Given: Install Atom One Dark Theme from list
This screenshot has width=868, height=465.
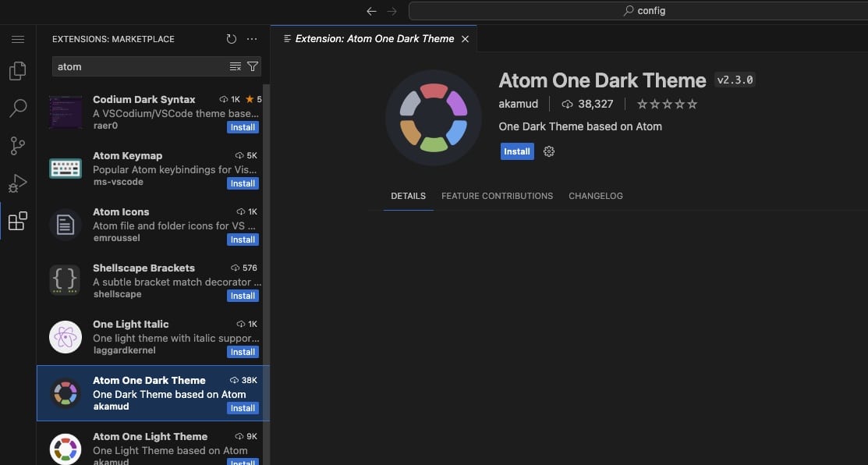Looking at the screenshot, I should pos(243,408).
